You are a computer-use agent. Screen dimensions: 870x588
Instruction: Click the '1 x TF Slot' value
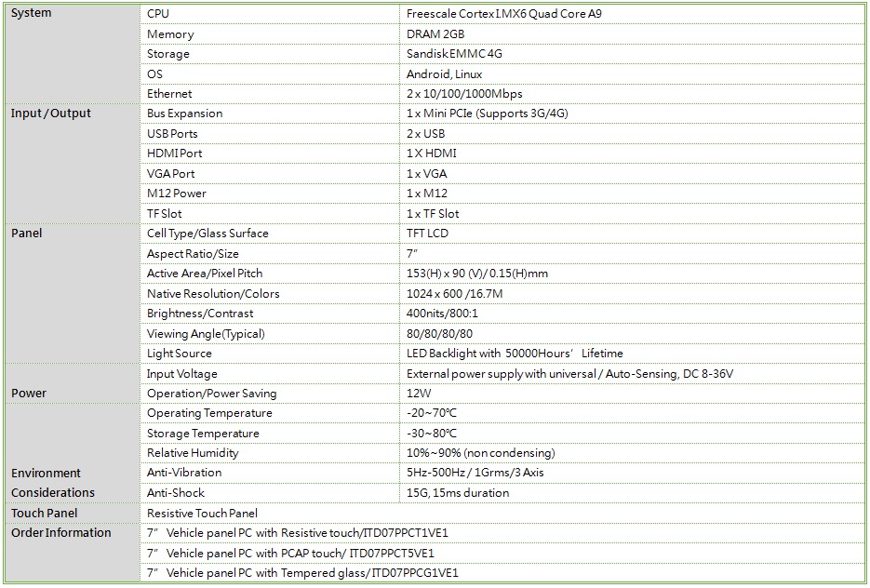tap(433, 214)
